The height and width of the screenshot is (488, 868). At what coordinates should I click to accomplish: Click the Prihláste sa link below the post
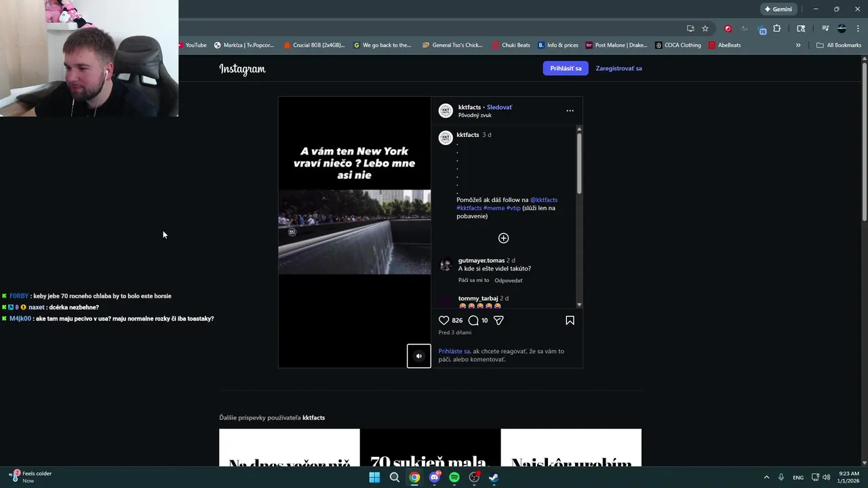454,351
